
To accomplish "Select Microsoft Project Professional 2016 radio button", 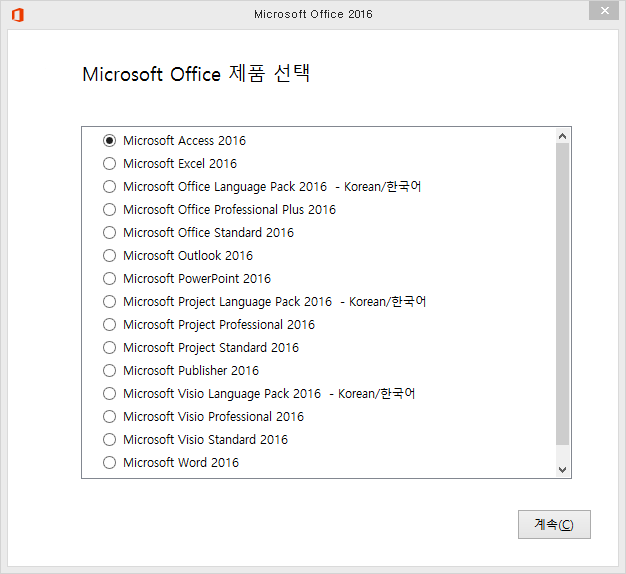I will tap(109, 325).
